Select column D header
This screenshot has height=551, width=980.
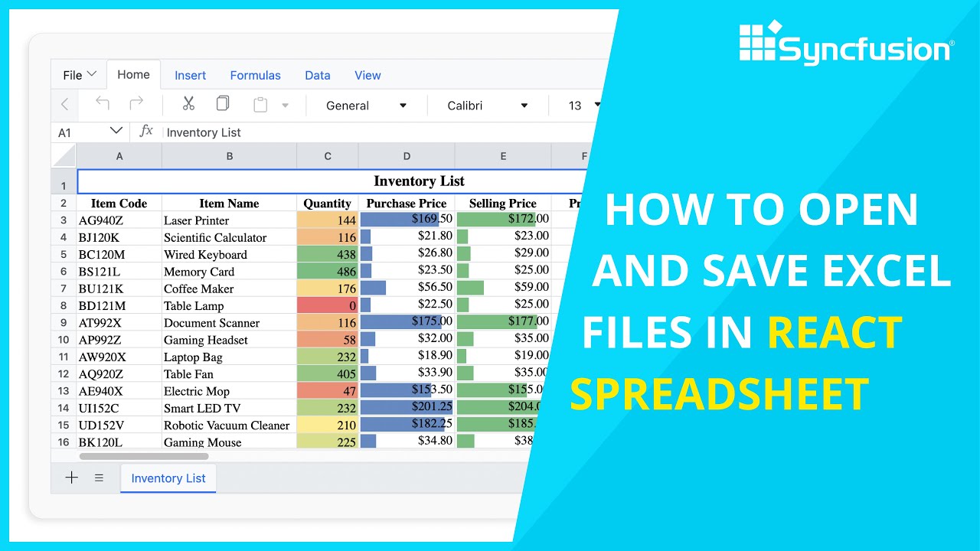(407, 156)
